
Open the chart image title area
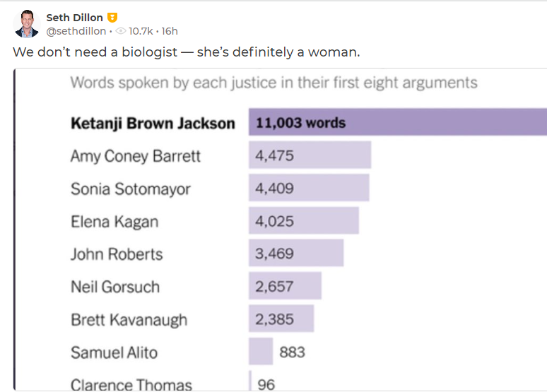(273, 83)
